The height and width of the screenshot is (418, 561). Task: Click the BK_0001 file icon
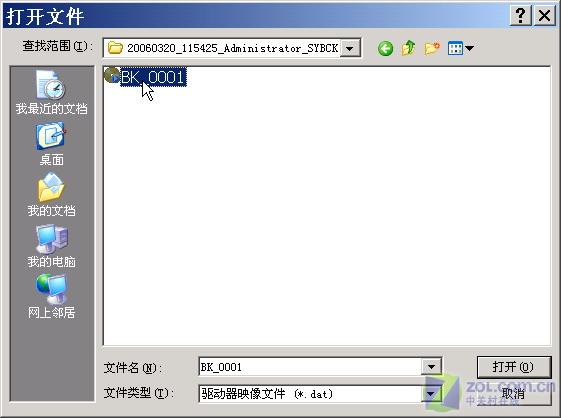[x=112, y=75]
